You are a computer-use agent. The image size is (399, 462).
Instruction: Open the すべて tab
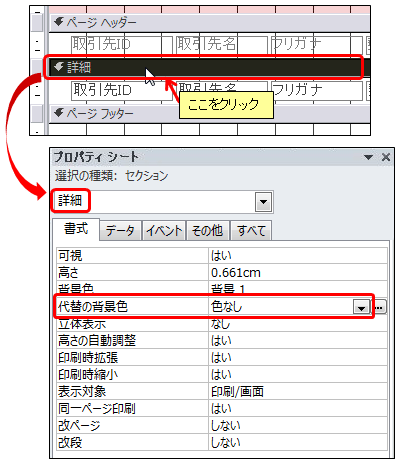(x=251, y=230)
